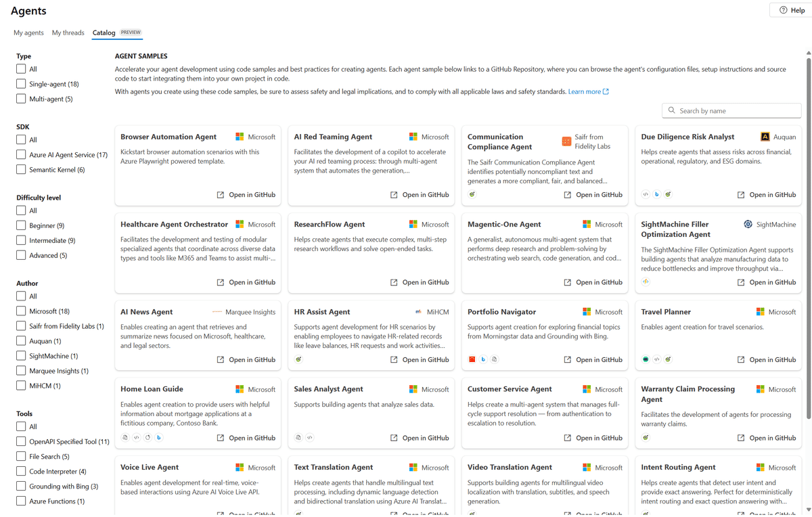Viewport: 812px width, 517px height.
Task: Click the Saifr from Fidelity Labs logo
Action: (x=567, y=141)
